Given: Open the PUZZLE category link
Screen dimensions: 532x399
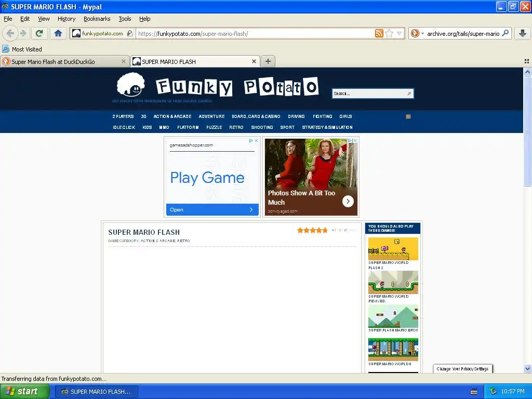Looking at the screenshot, I should pos(214,127).
